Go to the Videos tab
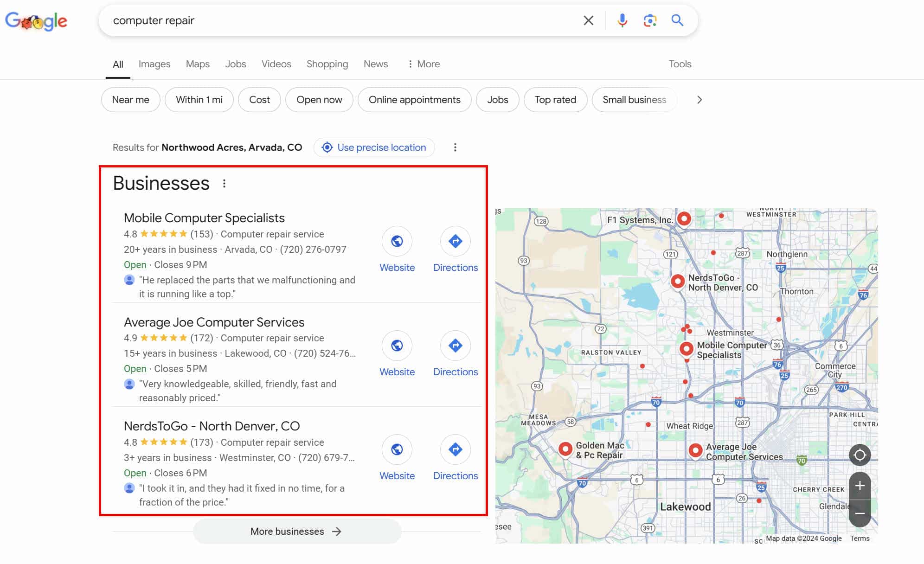 click(276, 64)
